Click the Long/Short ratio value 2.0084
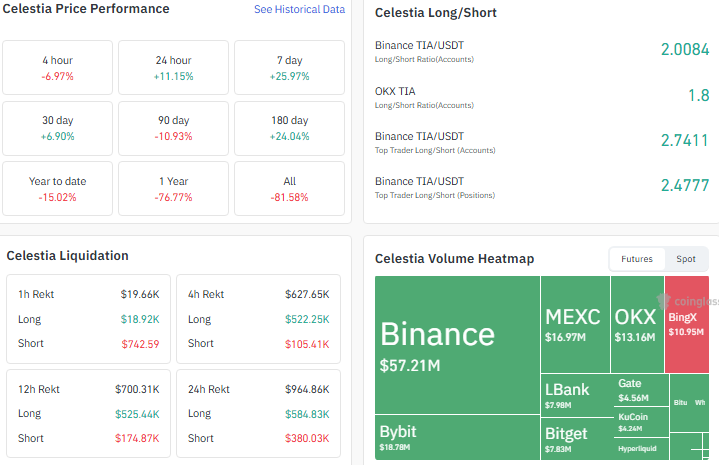The image size is (719, 465). tap(685, 50)
